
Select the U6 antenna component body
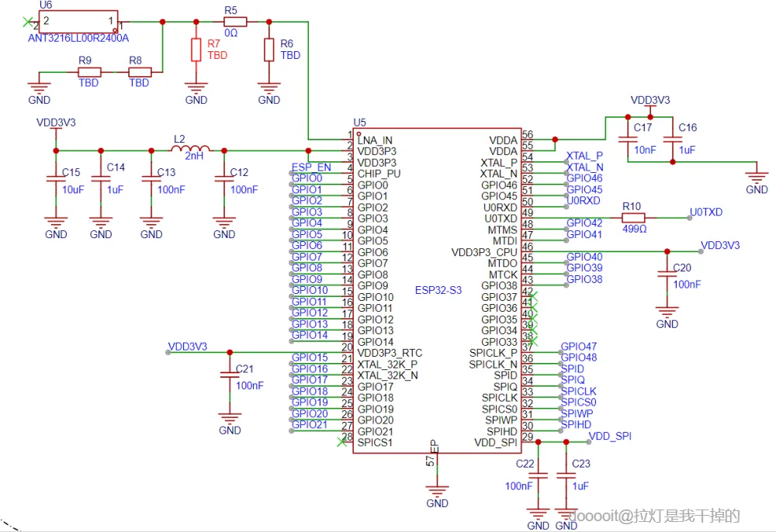pos(78,22)
